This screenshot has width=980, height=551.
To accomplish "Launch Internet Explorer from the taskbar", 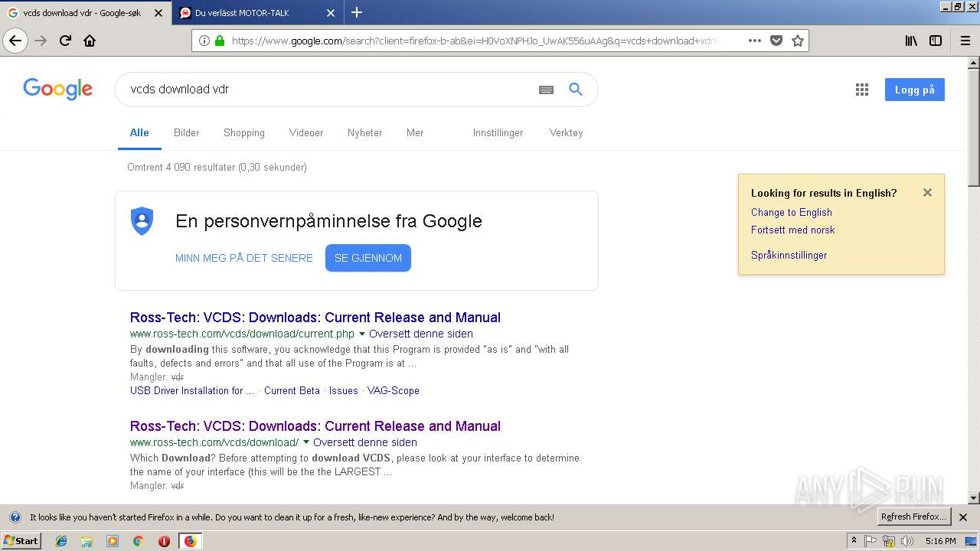I will [61, 541].
